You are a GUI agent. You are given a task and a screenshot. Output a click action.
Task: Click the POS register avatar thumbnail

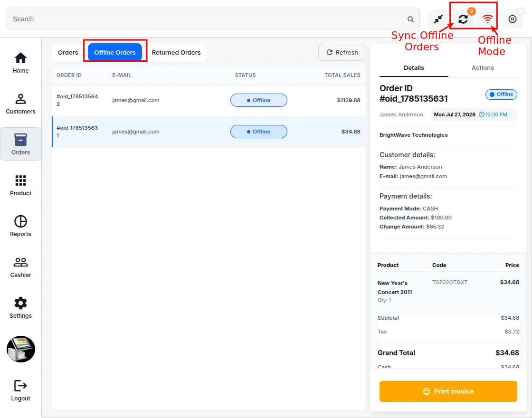[21, 349]
